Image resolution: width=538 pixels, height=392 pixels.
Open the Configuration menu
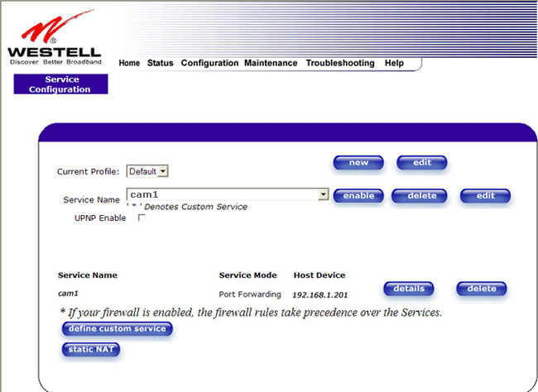point(209,63)
